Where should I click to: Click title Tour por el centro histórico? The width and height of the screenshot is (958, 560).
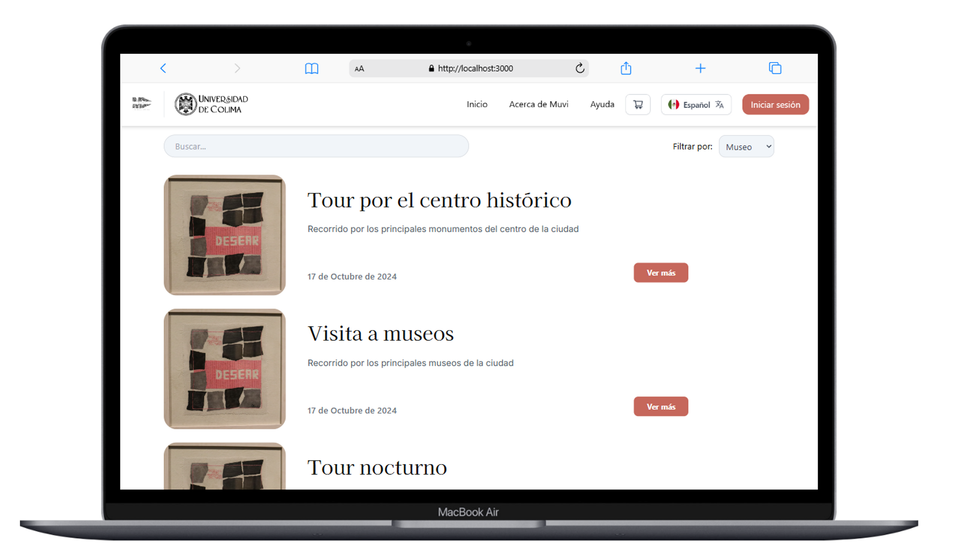coord(440,200)
